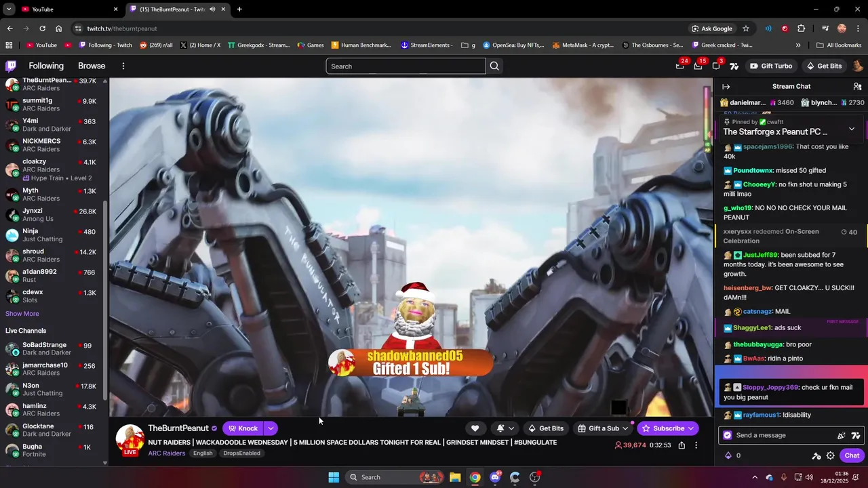Click the DropsEnabled tag
Screen dimensions: 868x488
(x=242, y=453)
